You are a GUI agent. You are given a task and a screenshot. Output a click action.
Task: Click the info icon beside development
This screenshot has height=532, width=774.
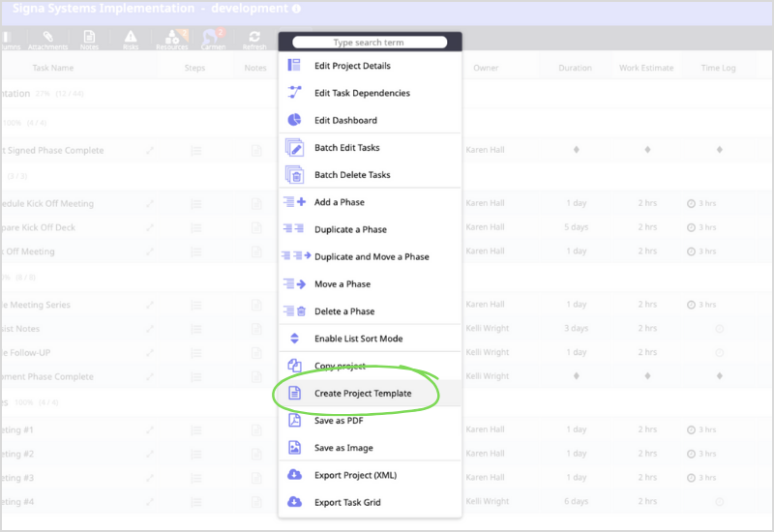click(x=296, y=9)
